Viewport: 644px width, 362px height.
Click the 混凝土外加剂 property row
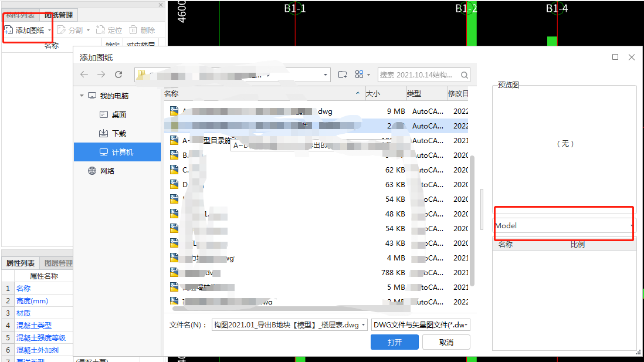pyautogui.click(x=38, y=350)
